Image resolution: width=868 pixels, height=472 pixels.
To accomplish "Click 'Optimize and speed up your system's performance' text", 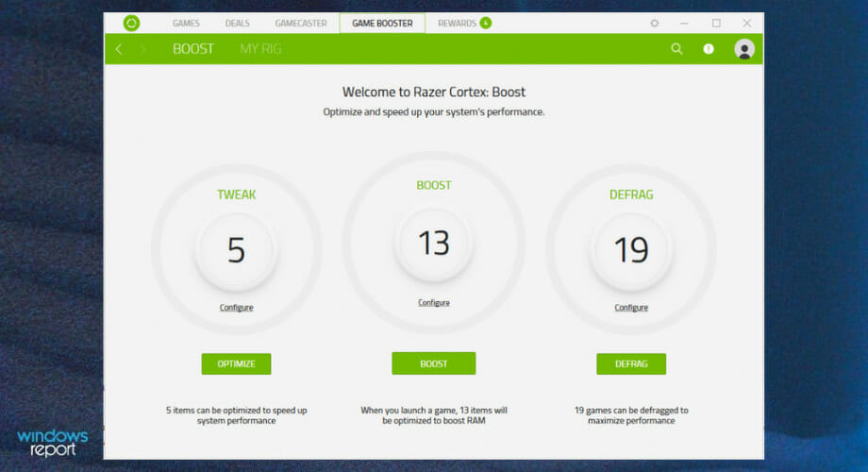I will tap(434, 112).
